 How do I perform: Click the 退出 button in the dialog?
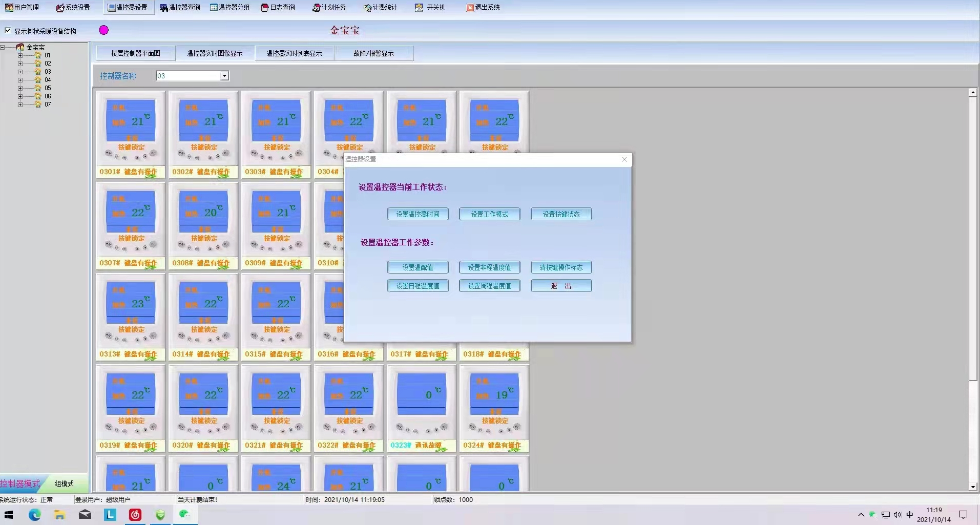click(x=561, y=286)
